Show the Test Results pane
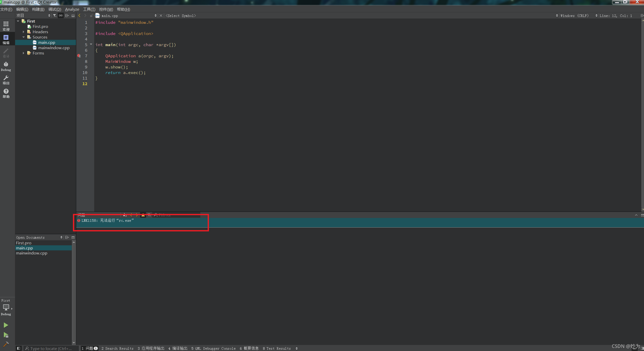Viewport: 644px width, 351px height. point(277,348)
